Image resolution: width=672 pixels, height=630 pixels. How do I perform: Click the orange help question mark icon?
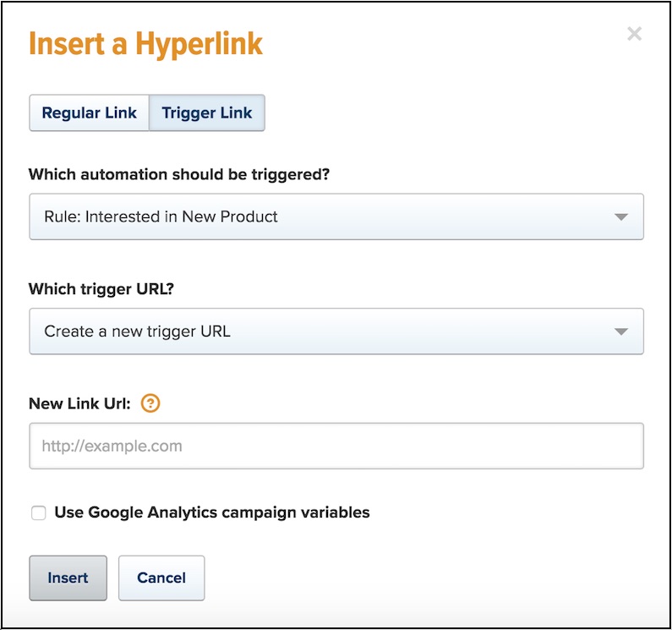click(x=150, y=403)
